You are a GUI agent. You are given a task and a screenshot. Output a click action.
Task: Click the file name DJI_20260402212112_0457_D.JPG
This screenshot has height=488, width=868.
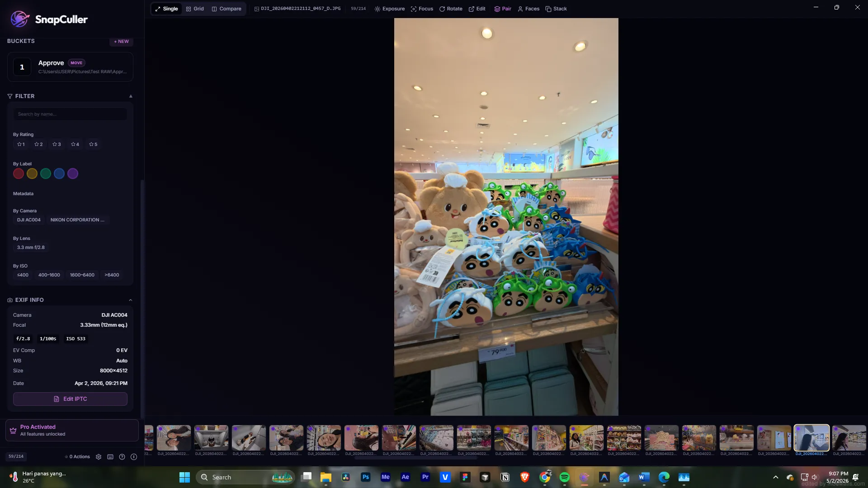pos(301,9)
